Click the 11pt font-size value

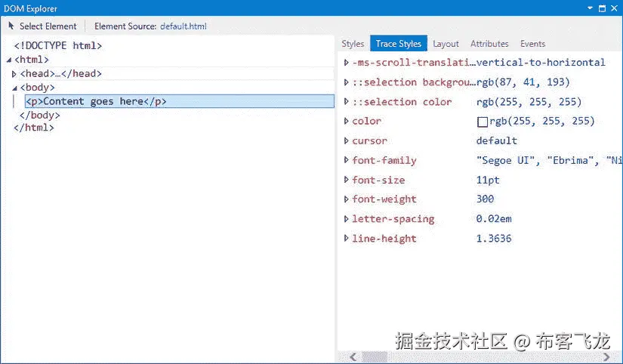coord(488,180)
